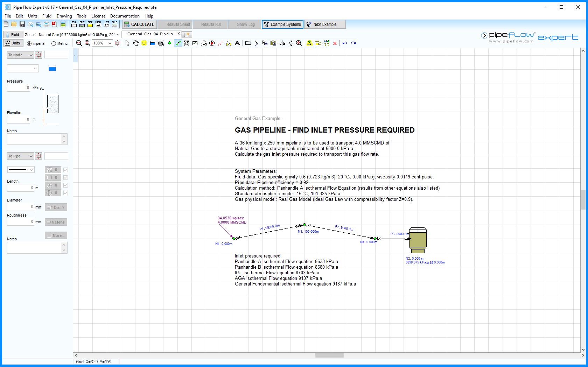Screen dimensions: 588x367
Task: Click the redo arrow icon
Action: pyautogui.click(x=353, y=43)
